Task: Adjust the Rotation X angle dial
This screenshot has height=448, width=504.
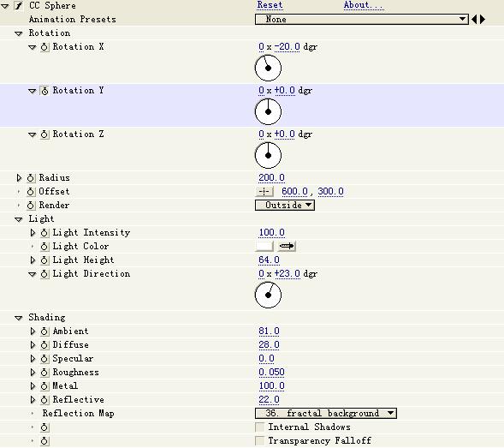Action: (268, 68)
